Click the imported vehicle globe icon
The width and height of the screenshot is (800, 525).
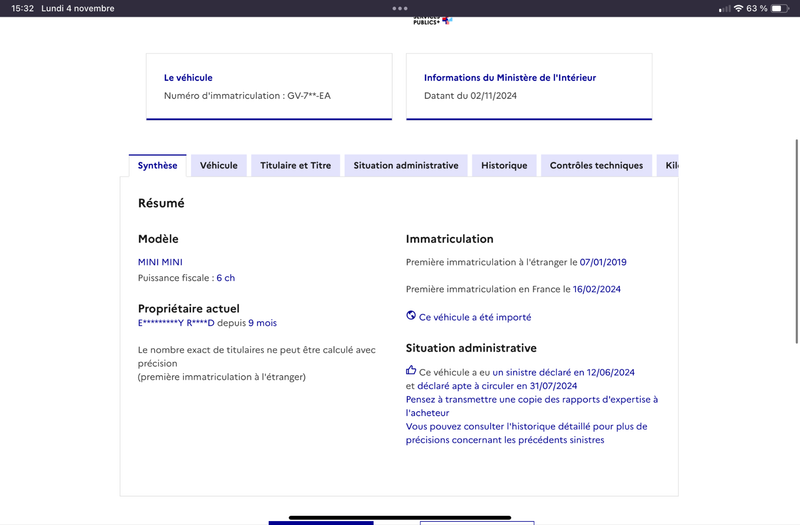tap(411, 315)
